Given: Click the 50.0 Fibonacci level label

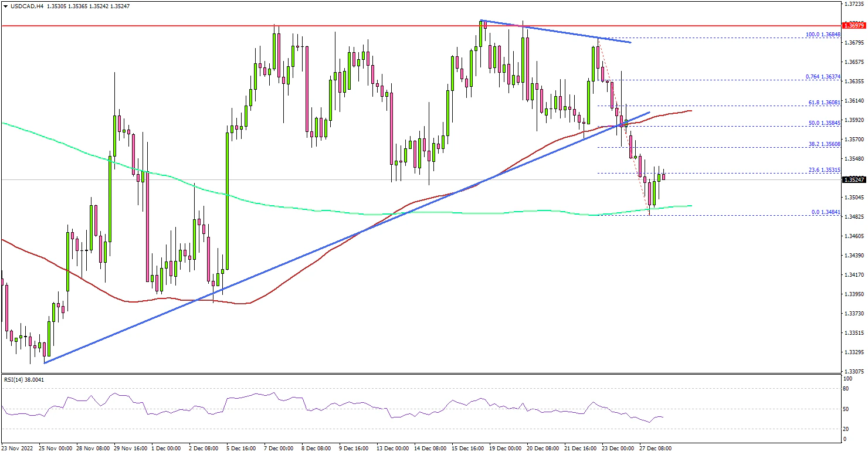Looking at the screenshot, I should coord(824,123).
